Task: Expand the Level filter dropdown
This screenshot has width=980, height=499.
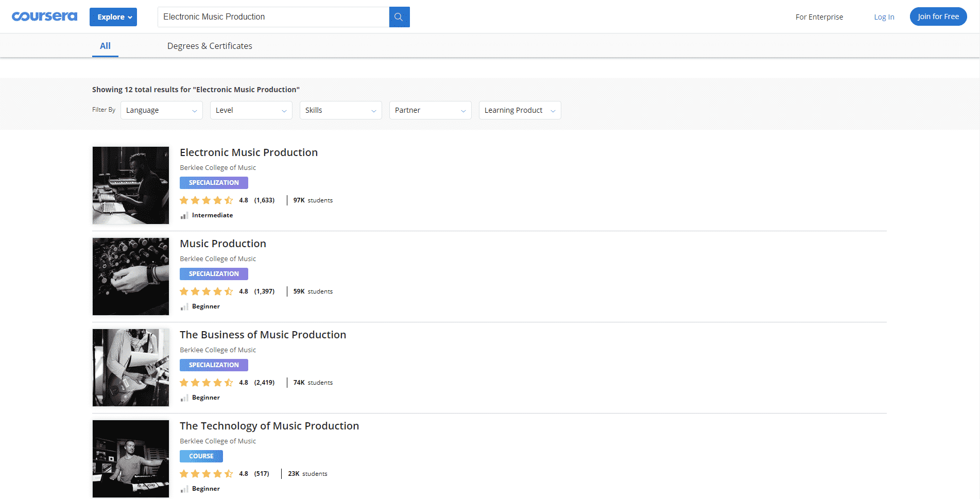Action: tap(251, 110)
